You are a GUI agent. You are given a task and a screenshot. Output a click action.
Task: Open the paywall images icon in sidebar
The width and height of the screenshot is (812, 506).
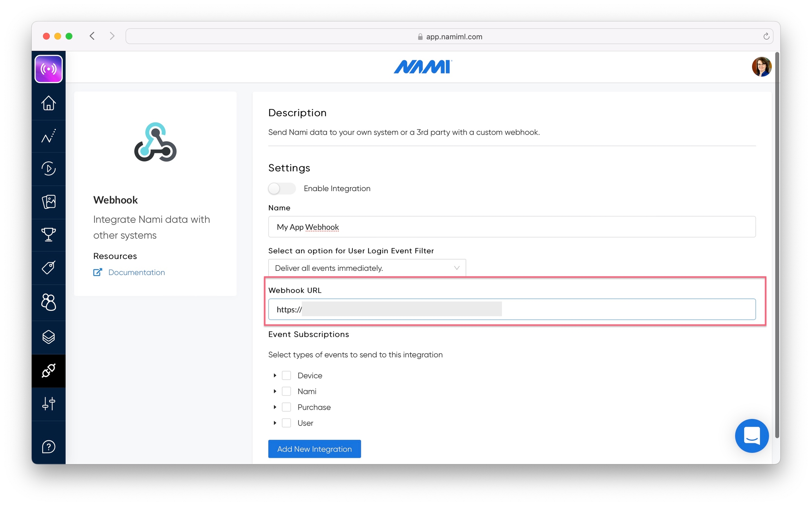click(x=49, y=202)
